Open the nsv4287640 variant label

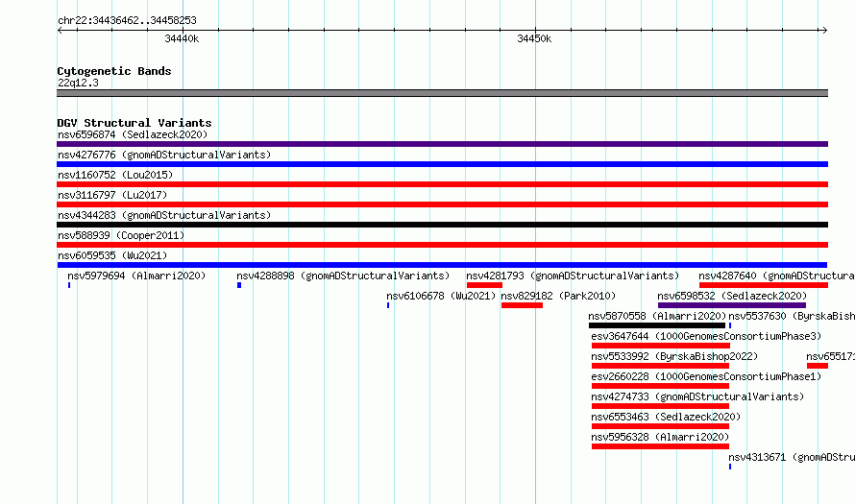pos(776,276)
